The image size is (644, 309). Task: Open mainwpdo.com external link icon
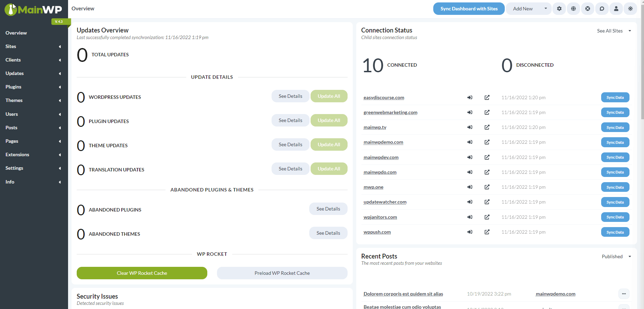tap(487, 172)
